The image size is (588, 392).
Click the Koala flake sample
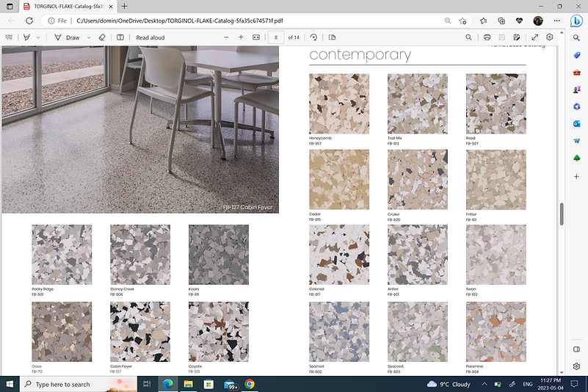pos(219,255)
